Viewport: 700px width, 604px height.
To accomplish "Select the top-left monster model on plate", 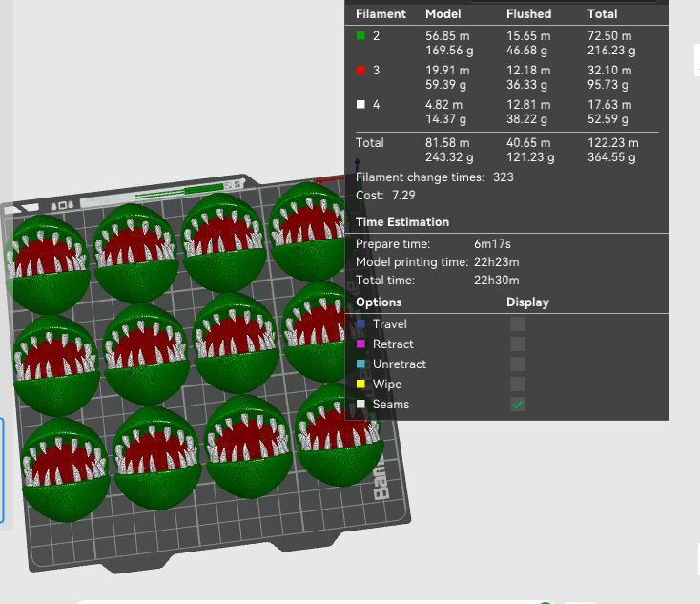I will coord(49,263).
